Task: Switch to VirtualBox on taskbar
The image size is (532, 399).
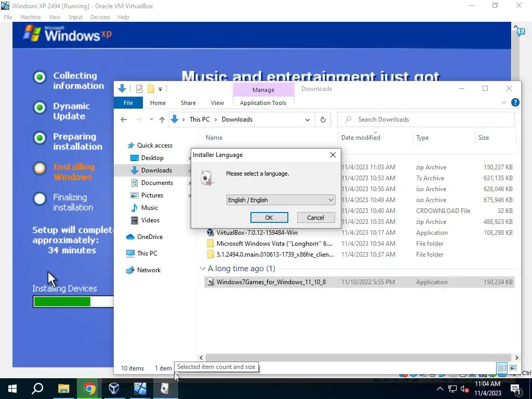Action: point(114,389)
